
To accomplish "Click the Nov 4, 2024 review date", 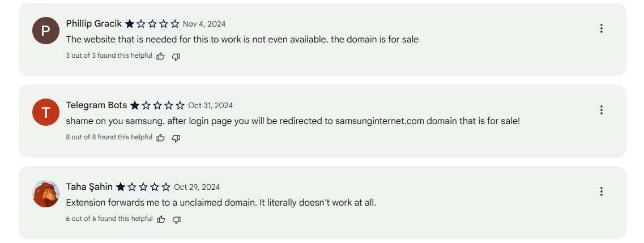I will pyautogui.click(x=204, y=24).
